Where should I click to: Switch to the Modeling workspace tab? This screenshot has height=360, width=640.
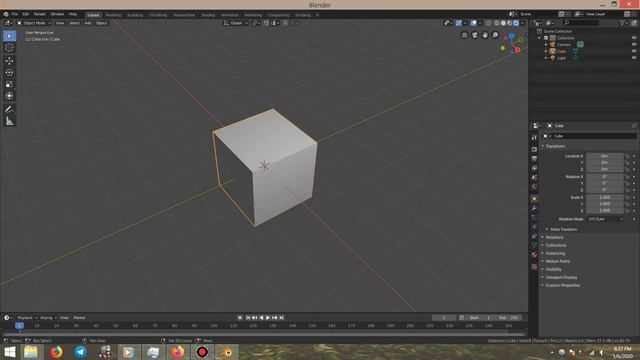point(113,15)
